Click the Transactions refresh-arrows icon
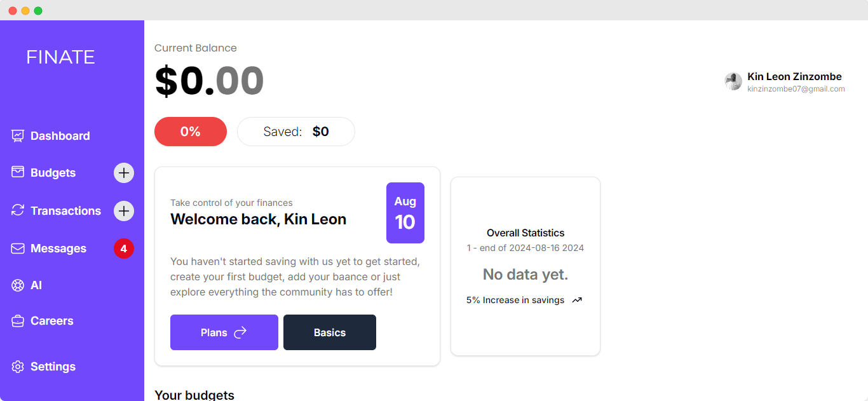The image size is (868, 401). pos(18,210)
